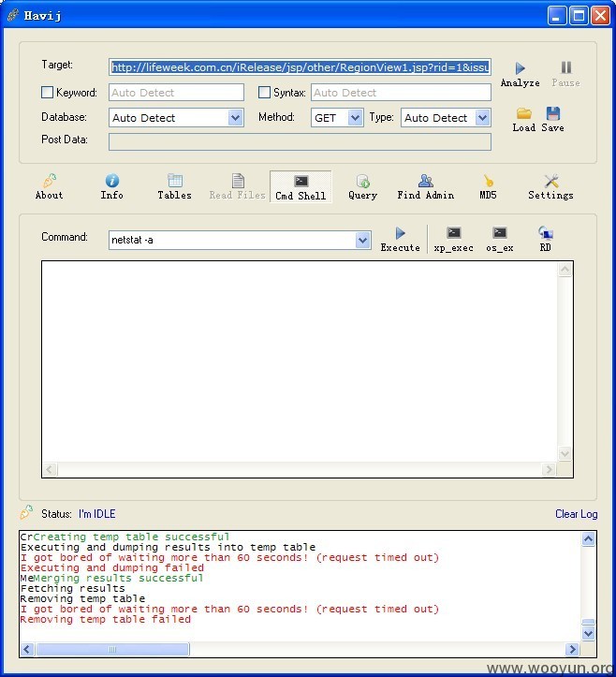Click log line 'Executing and dumping failed'

pyautogui.click(x=112, y=567)
